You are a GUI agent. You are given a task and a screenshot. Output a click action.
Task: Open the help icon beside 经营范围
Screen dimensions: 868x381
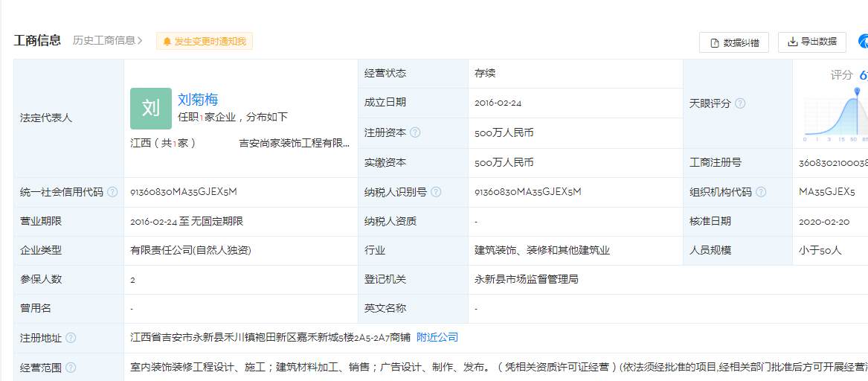click(x=71, y=367)
